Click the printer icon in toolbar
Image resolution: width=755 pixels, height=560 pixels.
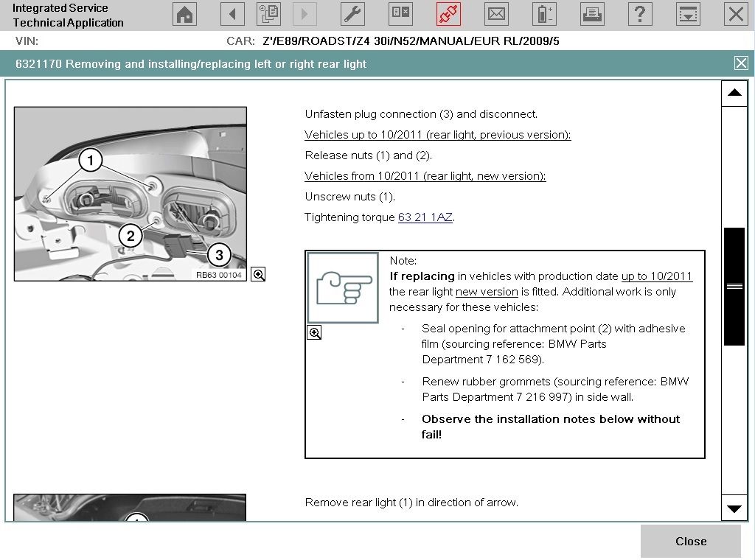pos(592,14)
